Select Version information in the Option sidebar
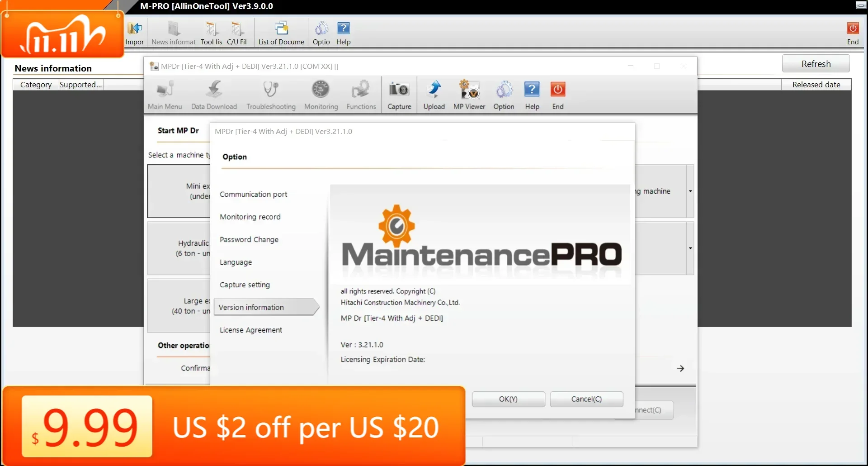The width and height of the screenshot is (868, 466). (x=251, y=307)
